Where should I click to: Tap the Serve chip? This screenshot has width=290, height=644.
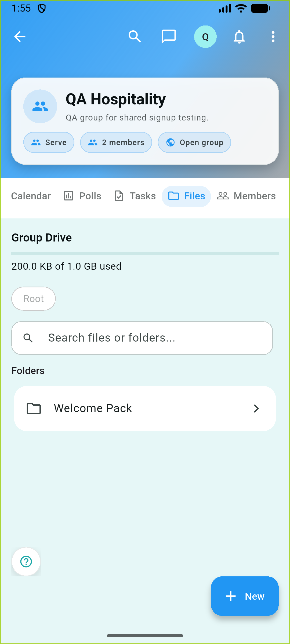49,142
